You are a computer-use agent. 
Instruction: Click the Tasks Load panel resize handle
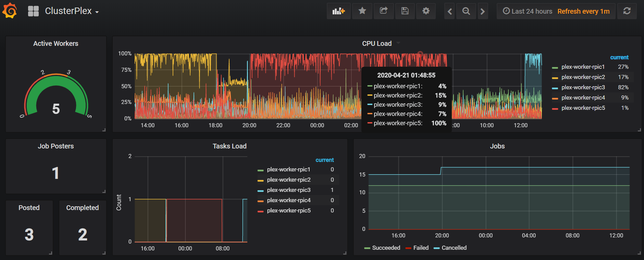(x=345, y=253)
